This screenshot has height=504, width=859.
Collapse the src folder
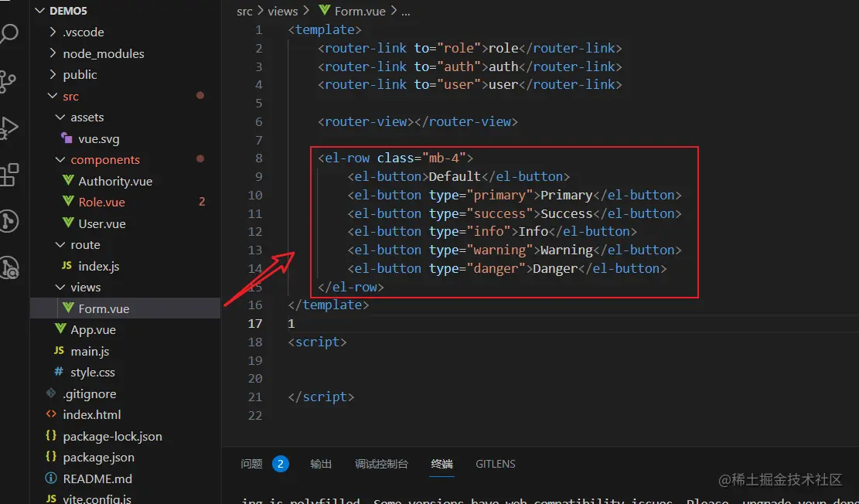pos(53,97)
